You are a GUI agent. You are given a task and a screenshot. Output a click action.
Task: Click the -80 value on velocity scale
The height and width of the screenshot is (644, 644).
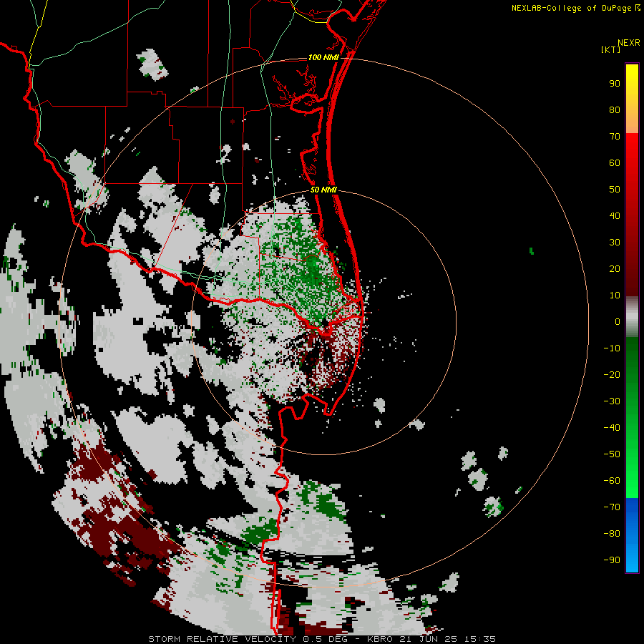click(612, 534)
